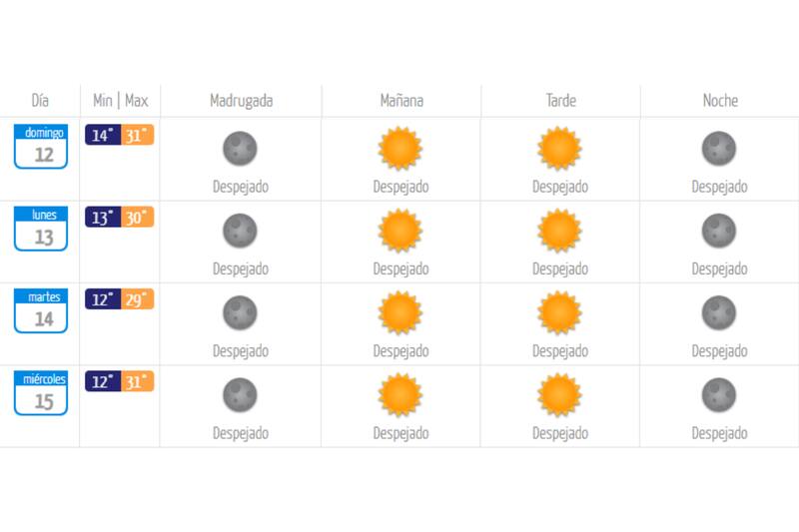Select the domingo 12 date badge
The height and width of the screenshot is (532, 799).
tap(41, 146)
